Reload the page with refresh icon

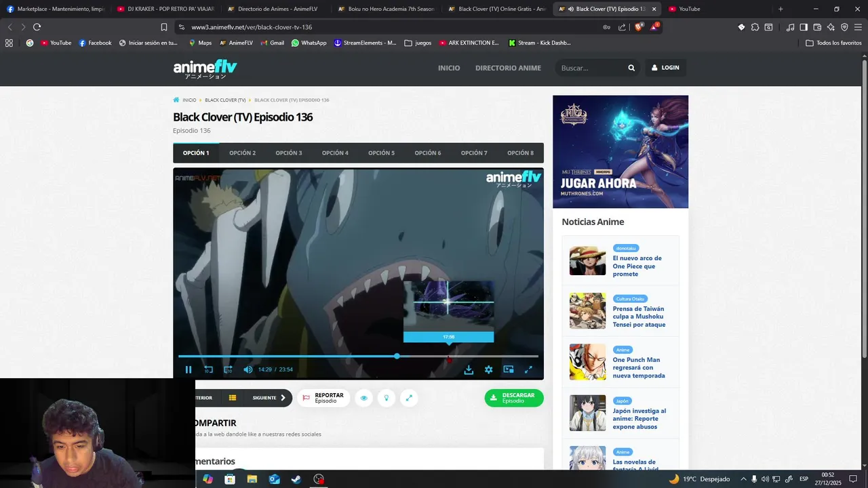(37, 27)
